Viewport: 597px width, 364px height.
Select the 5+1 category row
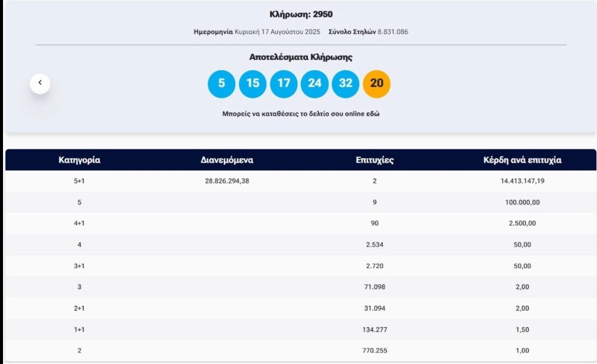click(301, 181)
